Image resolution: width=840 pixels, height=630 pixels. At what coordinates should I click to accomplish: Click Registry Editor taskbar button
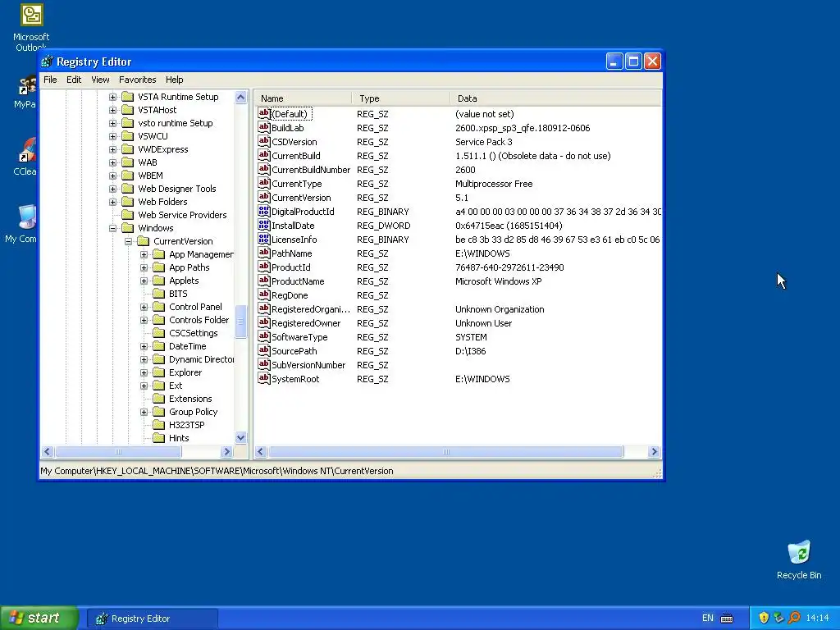[152, 619]
